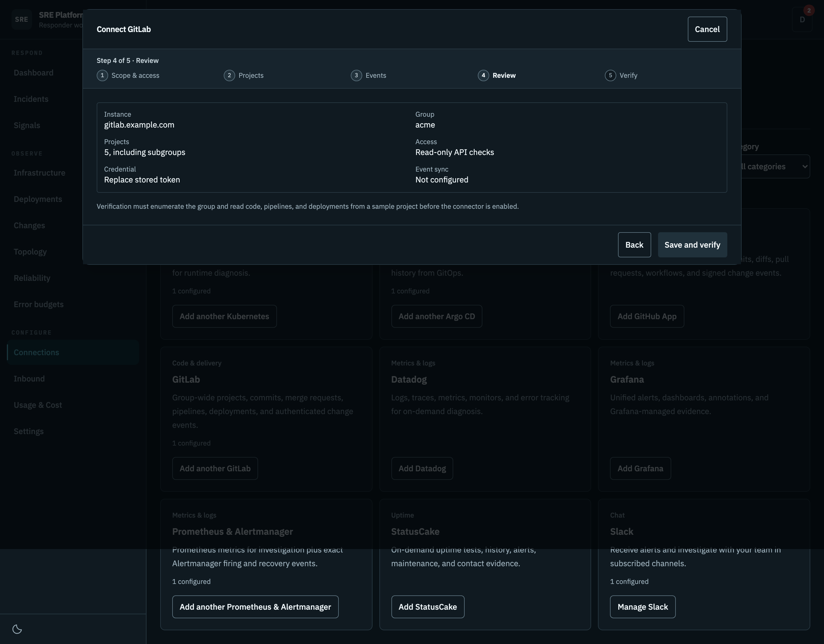The width and height of the screenshot is (824, 644).
Task: Click the Prometheus & Alertmanager card title
Action: [232, 532]
